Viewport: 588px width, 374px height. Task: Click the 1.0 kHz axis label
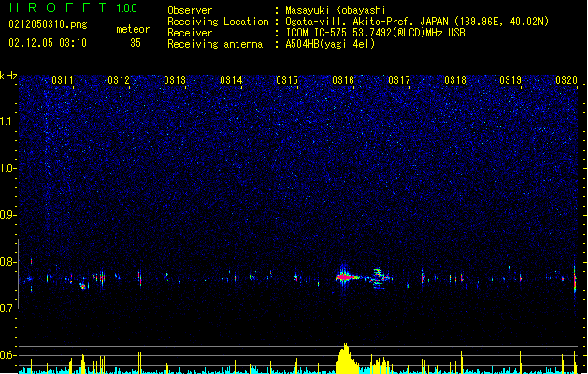click(7, 168)
